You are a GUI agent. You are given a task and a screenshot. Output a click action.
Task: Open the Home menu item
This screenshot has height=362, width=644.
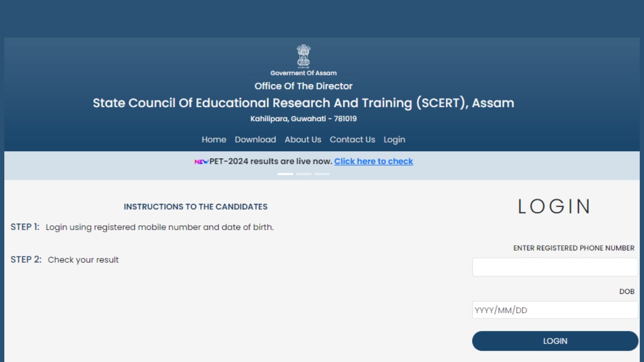point(214,139)
